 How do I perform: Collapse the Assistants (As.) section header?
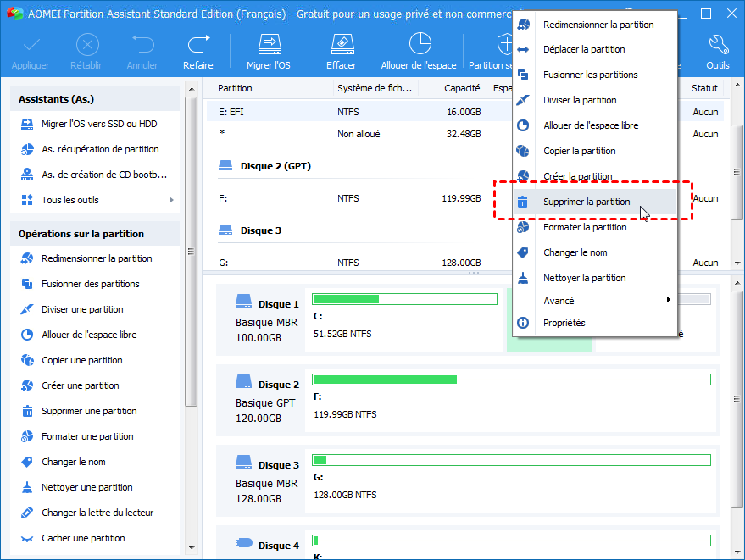point(95,99)
